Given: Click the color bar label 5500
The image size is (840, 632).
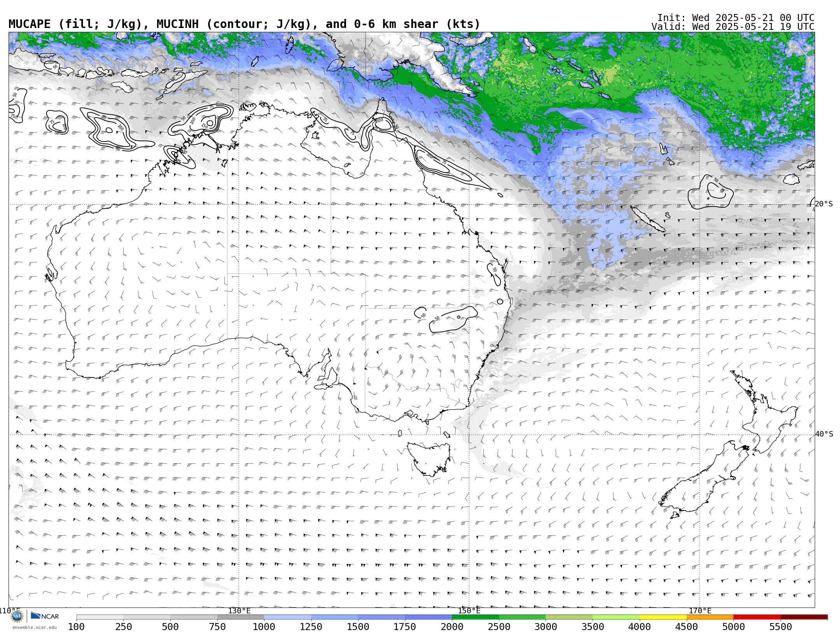Looking at the screenshot, I should pos(780,627).
